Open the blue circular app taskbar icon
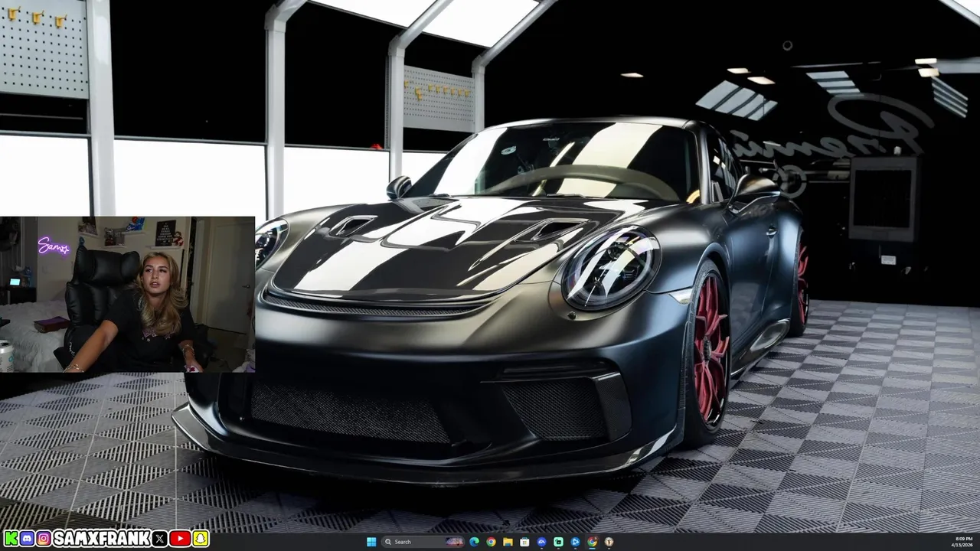 tap(575, 542)
